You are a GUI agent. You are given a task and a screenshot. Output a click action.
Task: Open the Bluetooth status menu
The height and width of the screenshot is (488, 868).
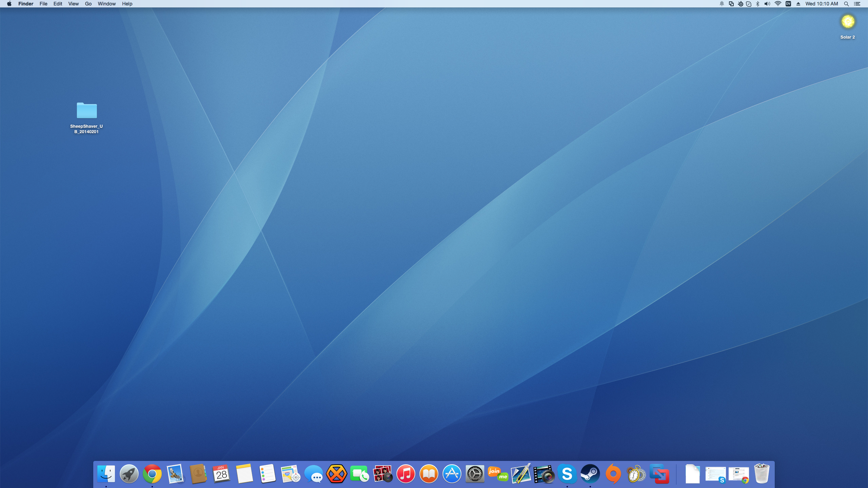[757, 4]
